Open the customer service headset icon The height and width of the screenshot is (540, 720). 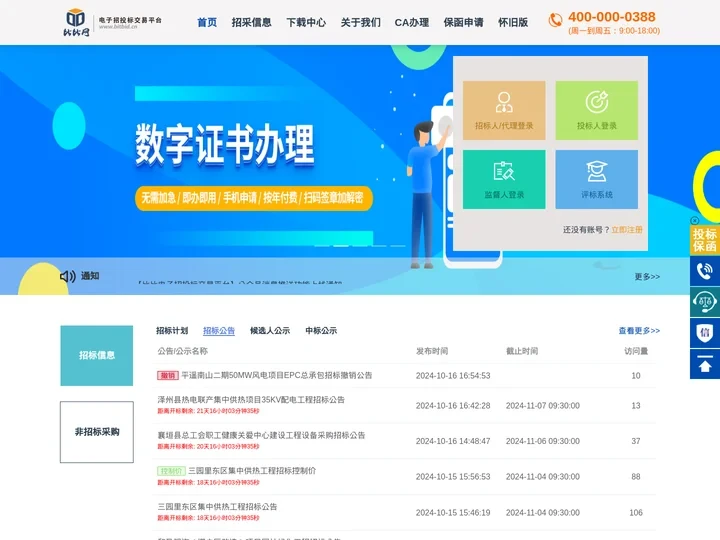click(x=705, y=302)
